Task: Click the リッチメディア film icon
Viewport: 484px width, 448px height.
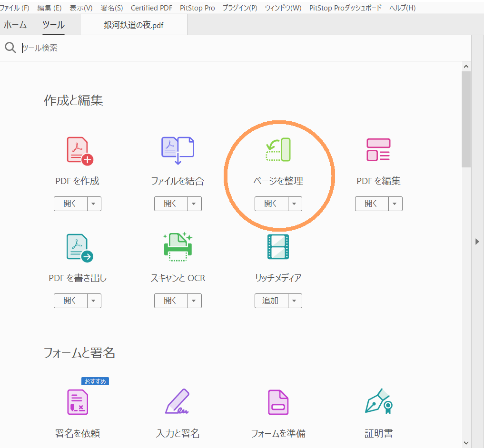Action: [x=278, y=246]
